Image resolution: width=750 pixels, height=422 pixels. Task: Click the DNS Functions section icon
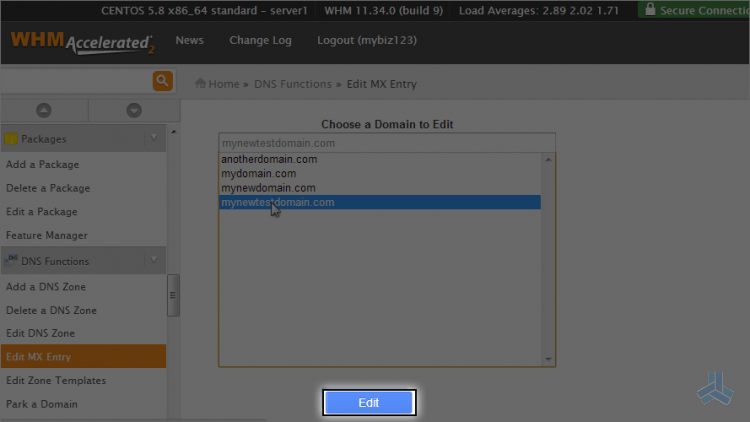(11, 261)
